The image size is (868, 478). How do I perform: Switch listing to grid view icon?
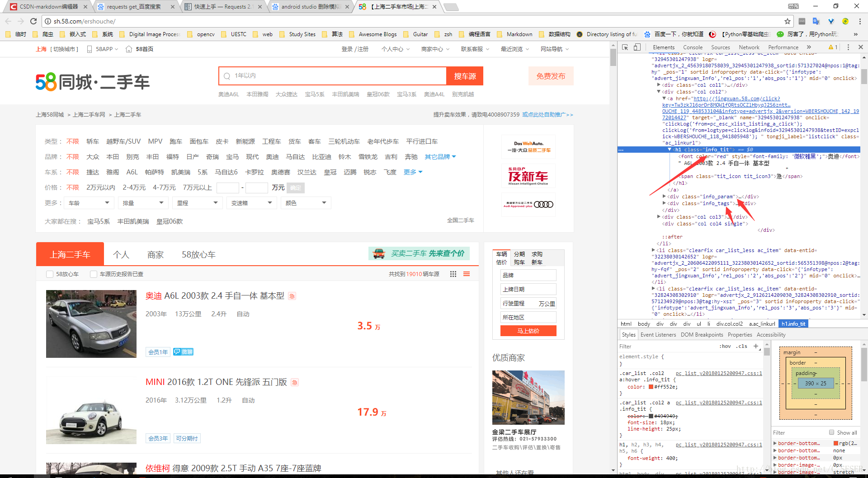(453, 274)
